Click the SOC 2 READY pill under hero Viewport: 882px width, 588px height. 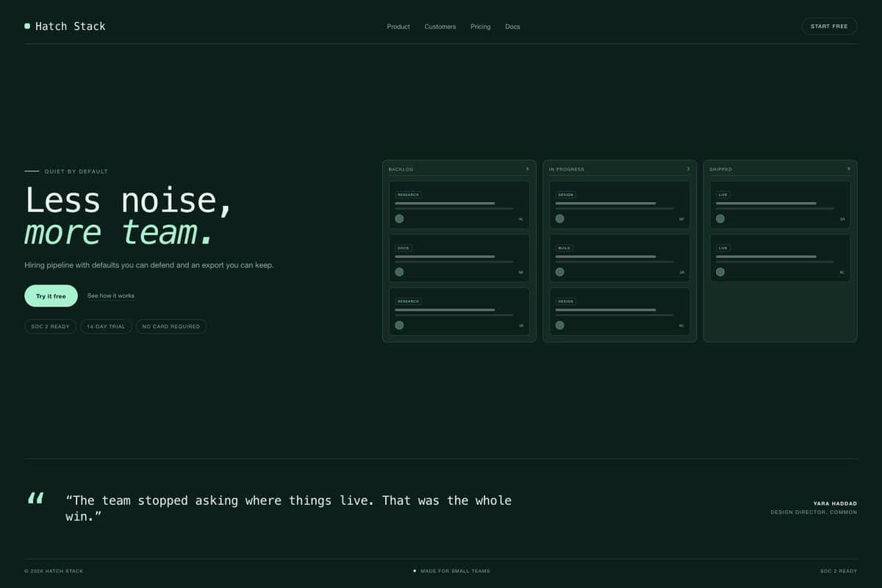point(50,326)
